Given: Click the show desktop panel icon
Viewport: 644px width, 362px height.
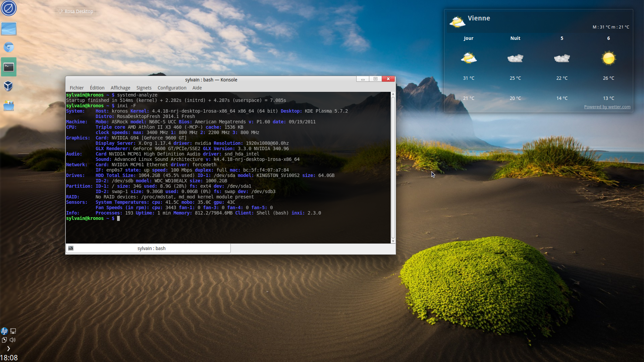Looking at the screenshot, I should tap(9, 29).
